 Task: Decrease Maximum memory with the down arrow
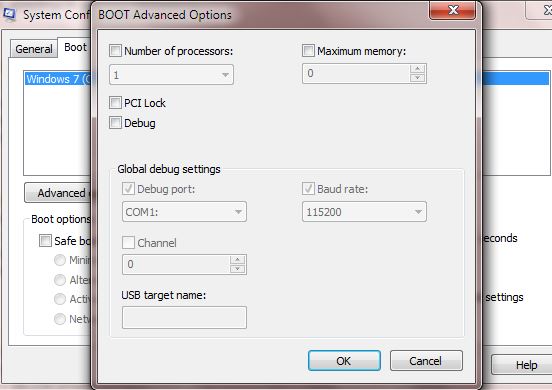coord(418,78)
